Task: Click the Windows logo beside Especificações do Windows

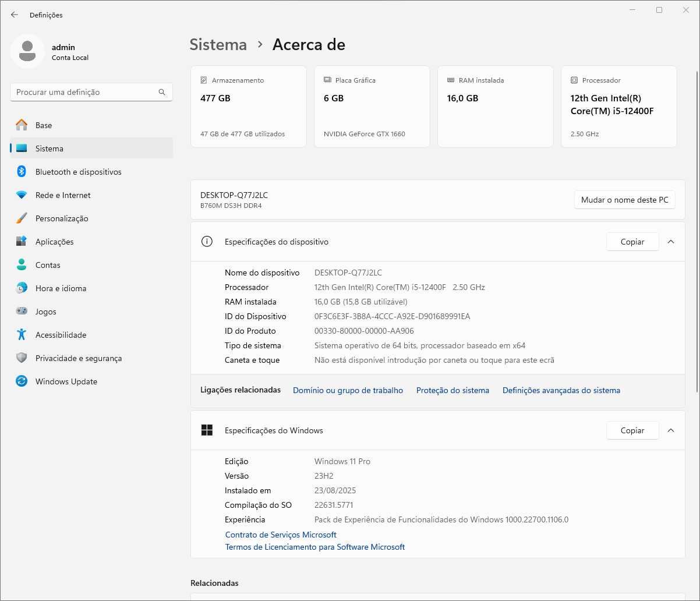Action: tap(207, 430)
